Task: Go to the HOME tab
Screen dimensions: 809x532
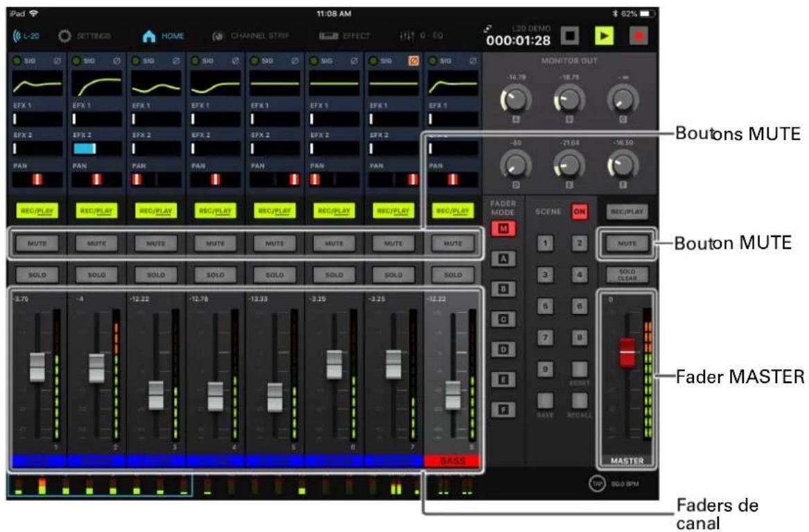Action: pos(163,36)
